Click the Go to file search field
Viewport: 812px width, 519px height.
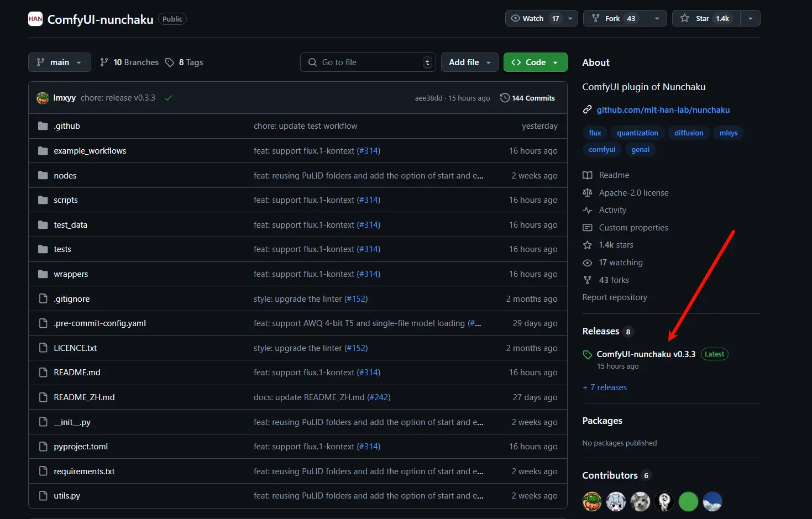pos(368,62)
